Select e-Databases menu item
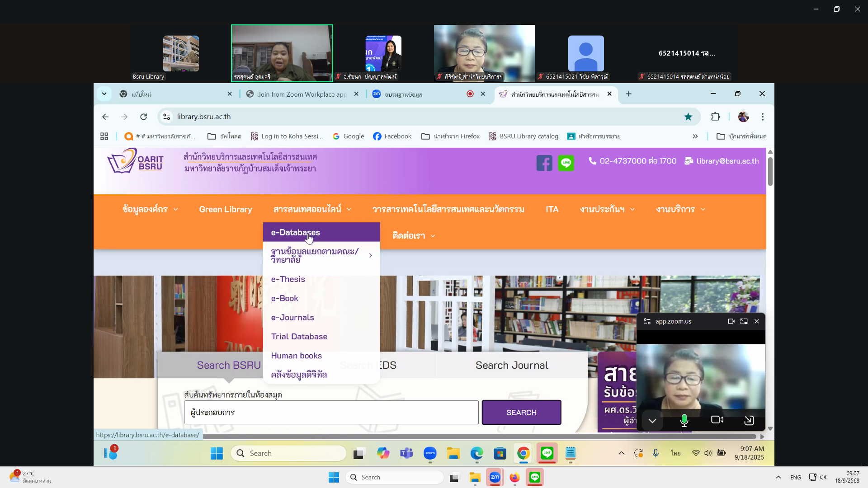Screen dimensions: 868x488 click(x=321, y=232)
